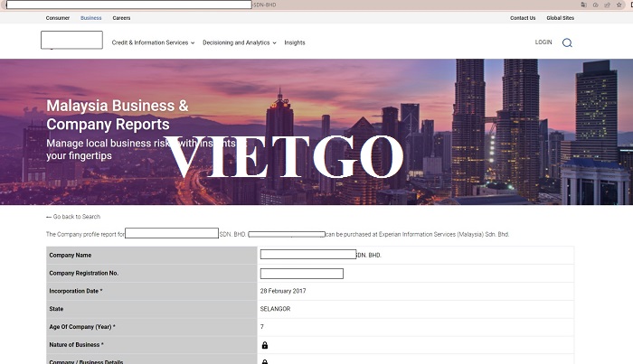The width and height of the screenshot is (633, 364).
Task: Open the Insights menu item
Action: point(295,42)
